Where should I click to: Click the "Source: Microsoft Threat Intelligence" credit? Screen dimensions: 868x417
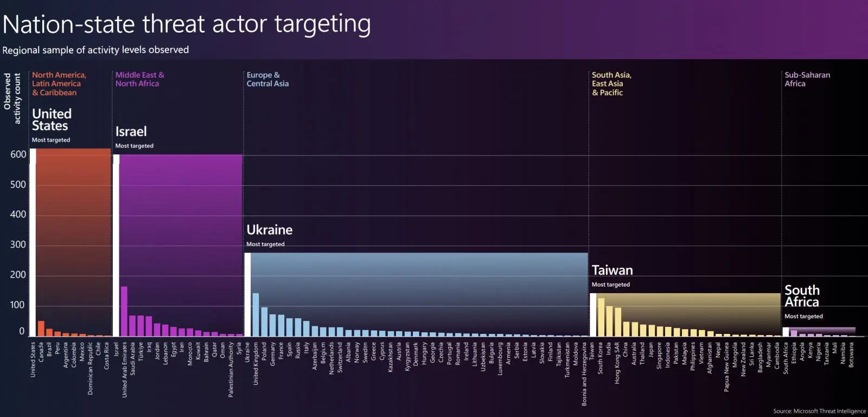(819, 411)
